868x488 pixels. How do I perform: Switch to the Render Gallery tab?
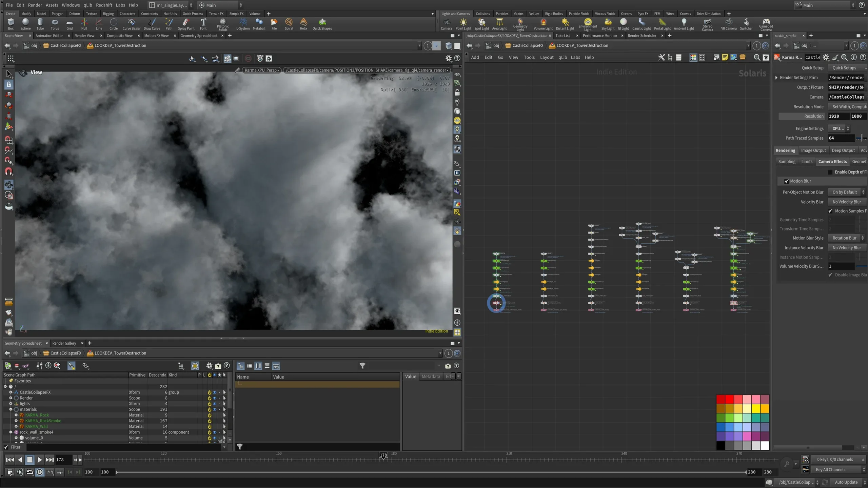(x=64, y=343)
